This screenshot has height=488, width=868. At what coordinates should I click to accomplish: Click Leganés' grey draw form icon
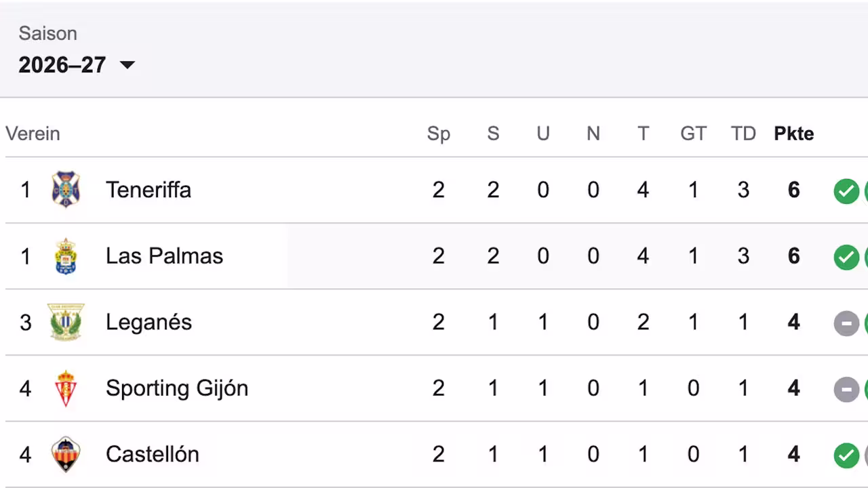point(846,323)
